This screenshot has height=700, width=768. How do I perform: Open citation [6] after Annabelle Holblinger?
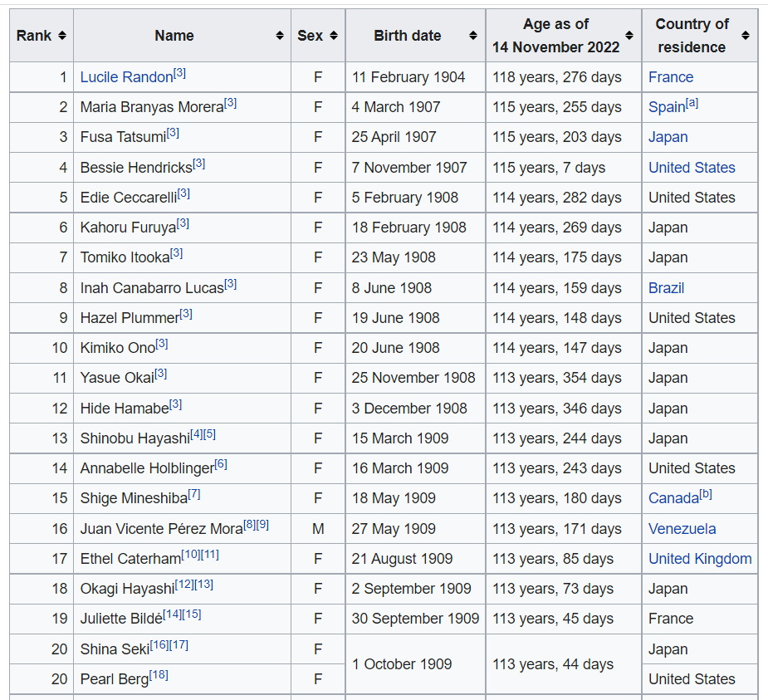click(221, 464)
